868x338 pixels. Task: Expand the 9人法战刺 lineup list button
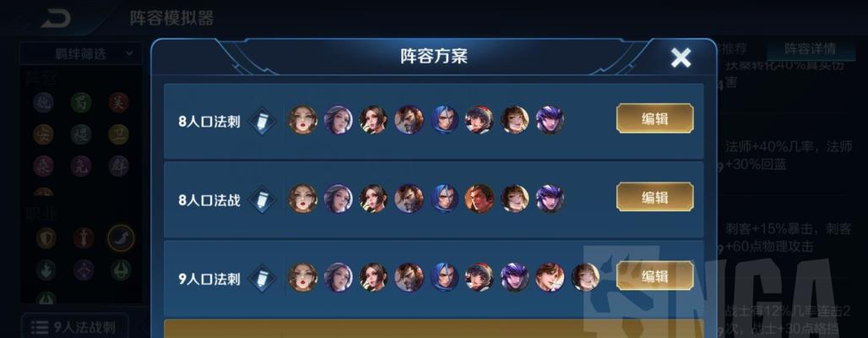pos(75,327)
